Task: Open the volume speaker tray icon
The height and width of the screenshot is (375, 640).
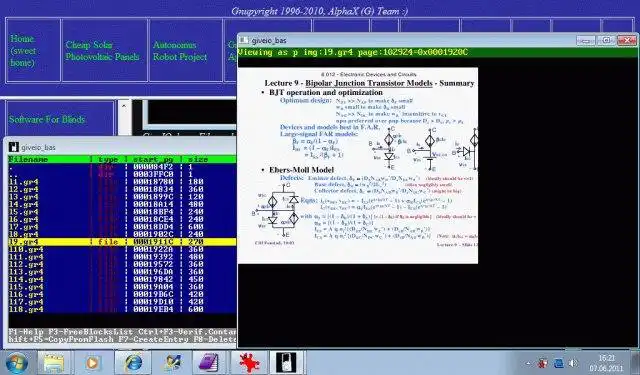Action: click(x=573, y=363)
